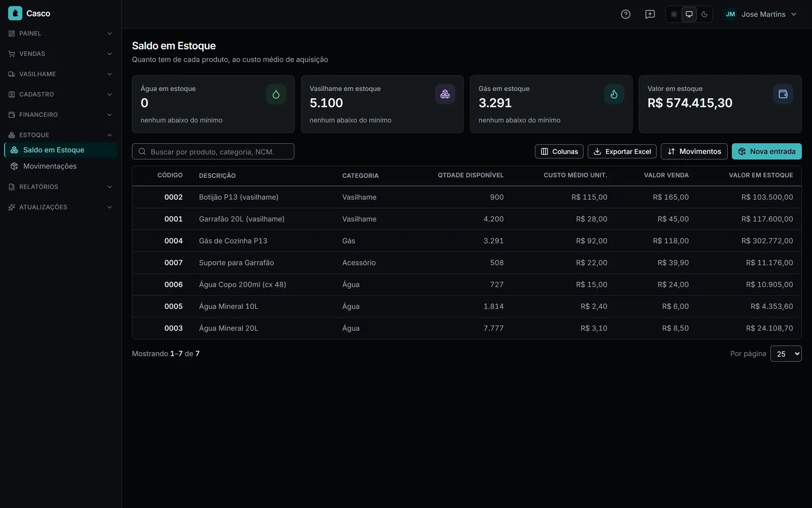Switch to dark theme moon toggle
This screenshot has width=812, height=508.
tap(704, 14)
